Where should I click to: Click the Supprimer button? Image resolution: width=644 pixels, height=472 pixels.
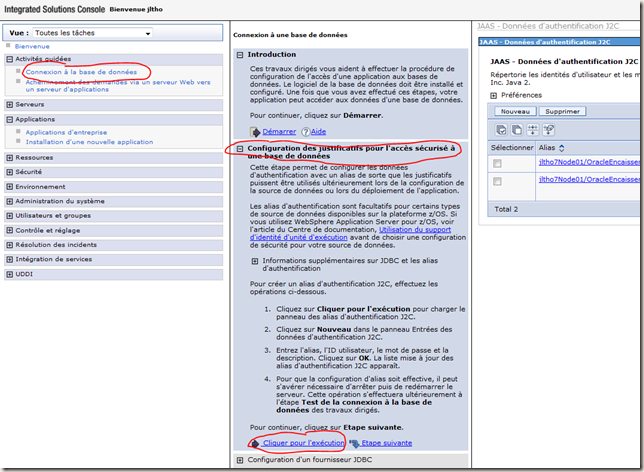click(562, 111)
